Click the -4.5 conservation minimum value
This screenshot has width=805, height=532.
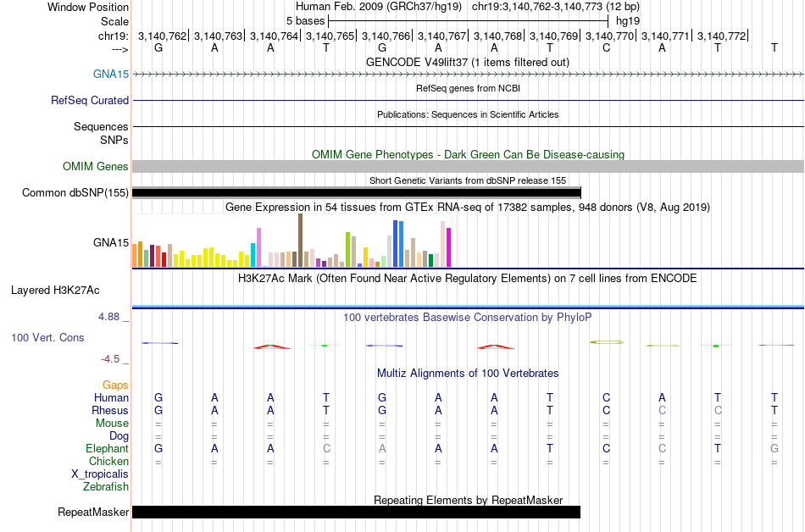click(110, 359)
